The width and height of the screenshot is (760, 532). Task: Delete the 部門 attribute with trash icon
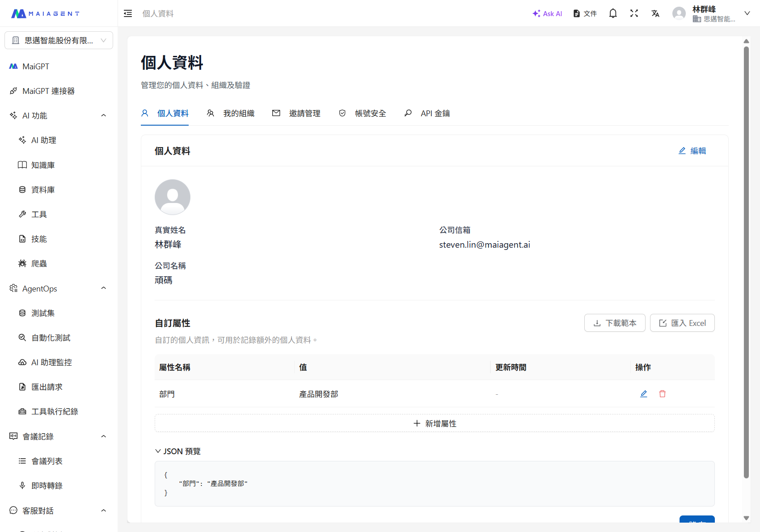[662, 394]
